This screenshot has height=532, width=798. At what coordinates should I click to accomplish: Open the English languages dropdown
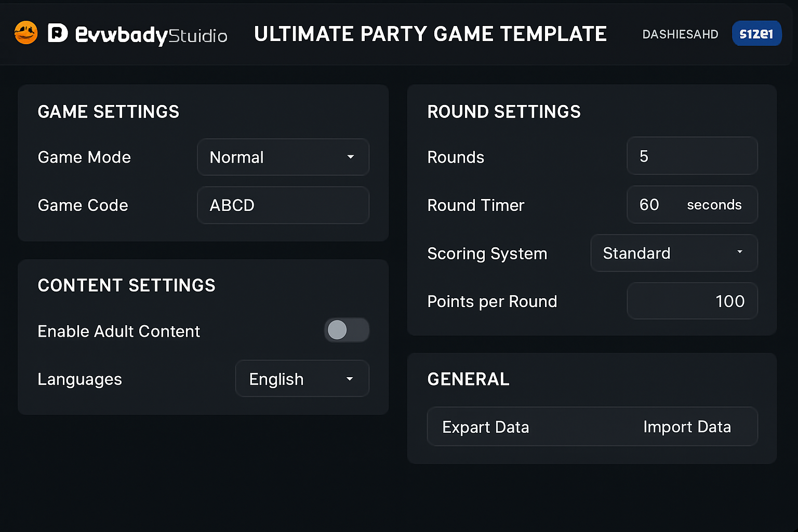(301, 379)
